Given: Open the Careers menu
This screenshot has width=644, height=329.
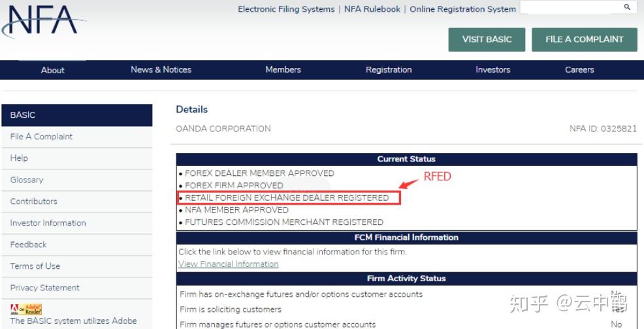Looking at the screenshot, I should point(579,69).
